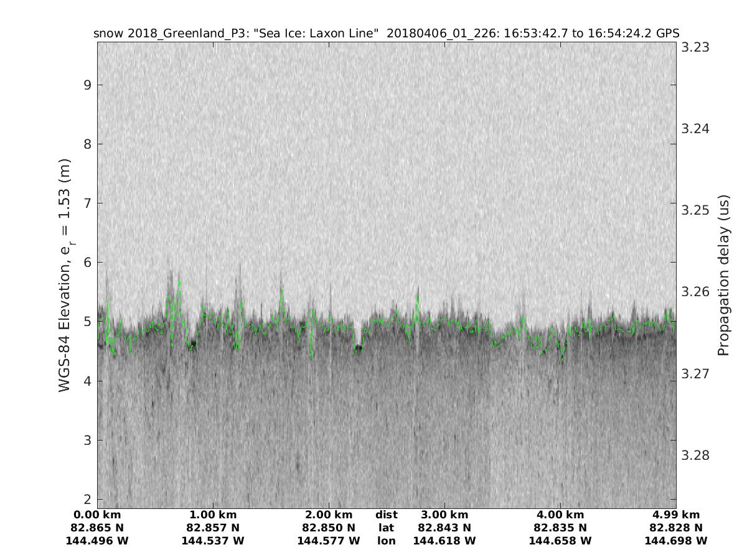Click the 'lon' row legend text
The width and height of the screenshot is (747, 560).
[386, 541]
